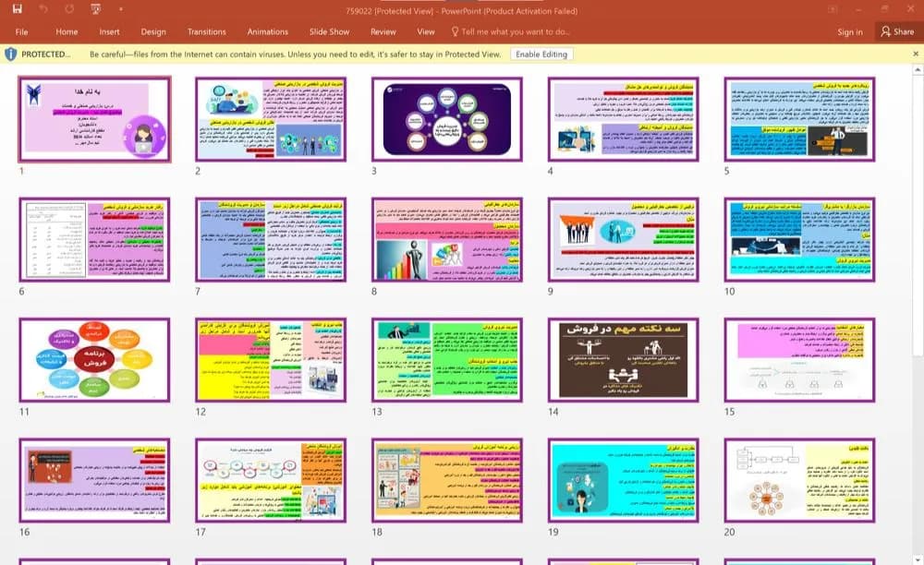Screen dimensions: 924x565
Task: Select slide 2 thumbnail
Action: (x=271, y=119)
